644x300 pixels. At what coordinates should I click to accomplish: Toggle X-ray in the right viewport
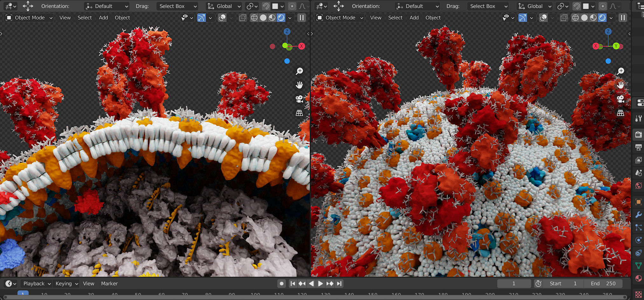(564, 18)
